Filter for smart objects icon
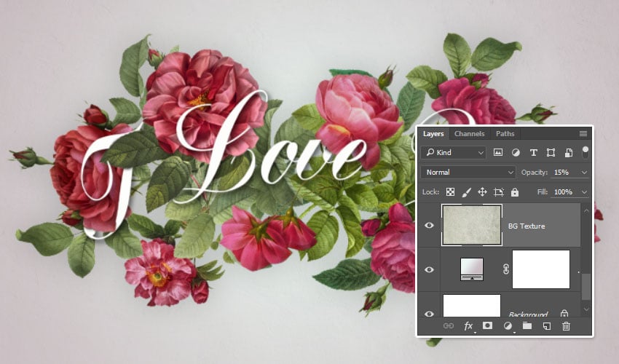The width and height of the screenshot is (619, 364). pos(569,152)
